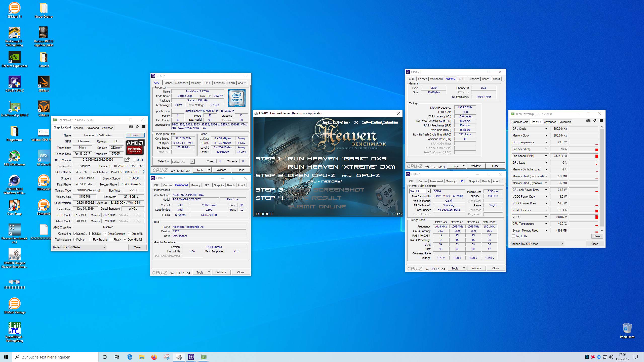The height and width of the screenshot is (362, 644).
Task: Toggle the DirectCompute checkbox in GPU-Z
Action: pos(105,234)
